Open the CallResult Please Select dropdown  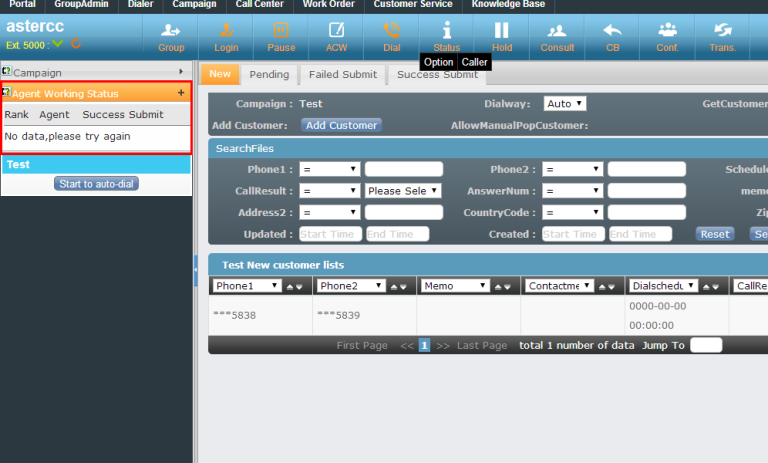pyautogui.click(x=403, y=191)
